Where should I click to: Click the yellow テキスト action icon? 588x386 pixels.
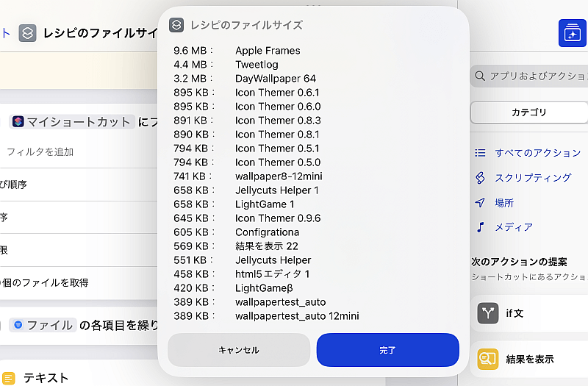[8, 378]
